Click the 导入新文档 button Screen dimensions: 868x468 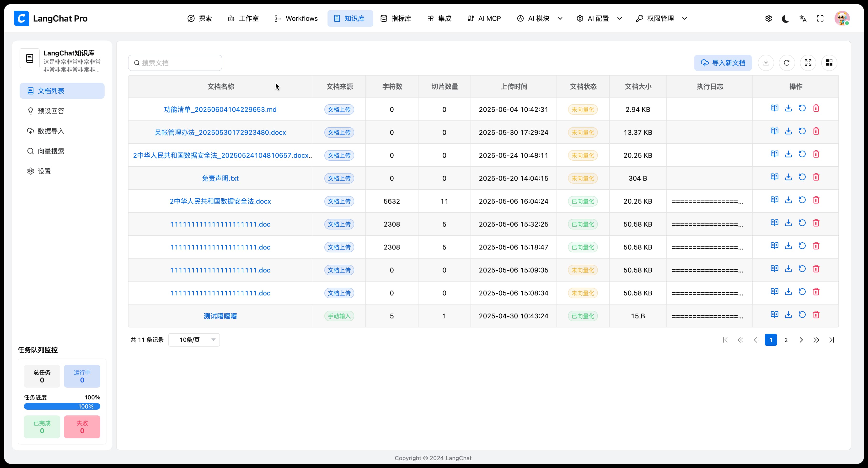point(723,63)
